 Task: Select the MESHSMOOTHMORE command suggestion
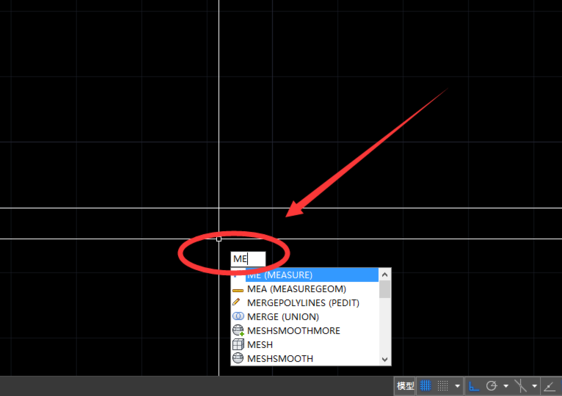point(304,330)
